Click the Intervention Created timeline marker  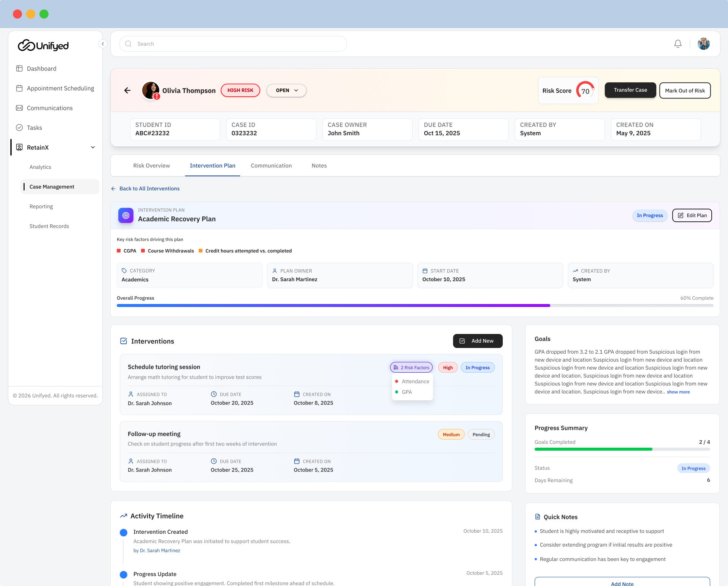coord(124,533)
